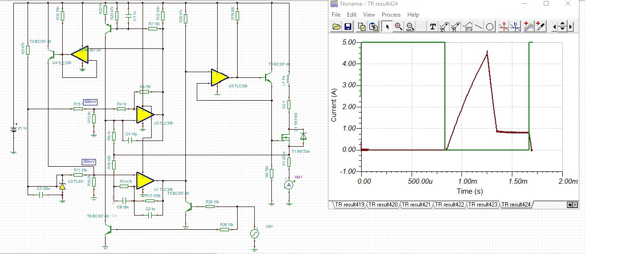
Task: Click the 5.00 y-axis value
Action: tap(349, 42)
